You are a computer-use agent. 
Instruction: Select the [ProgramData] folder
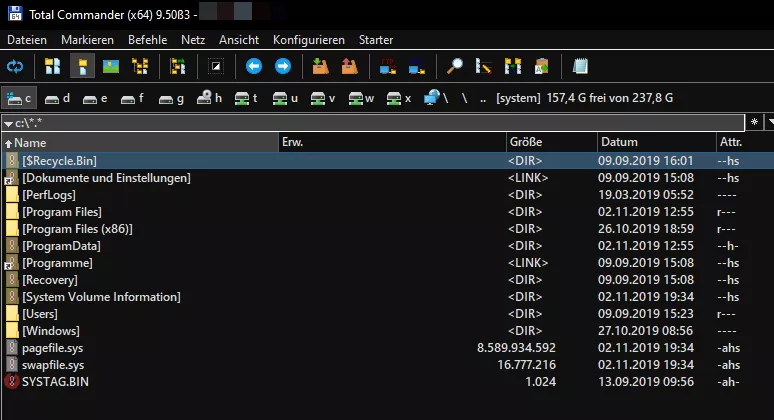coord(388,246)
